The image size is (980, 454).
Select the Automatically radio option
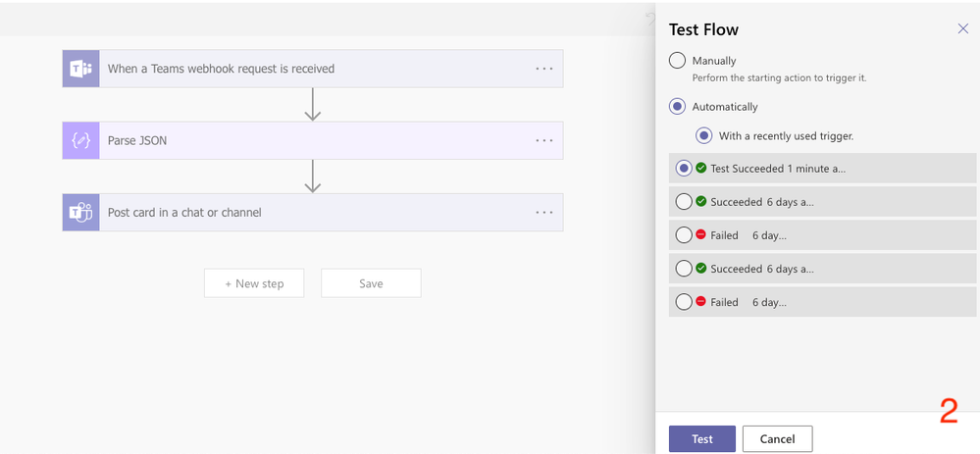click(x=677, y=106)
